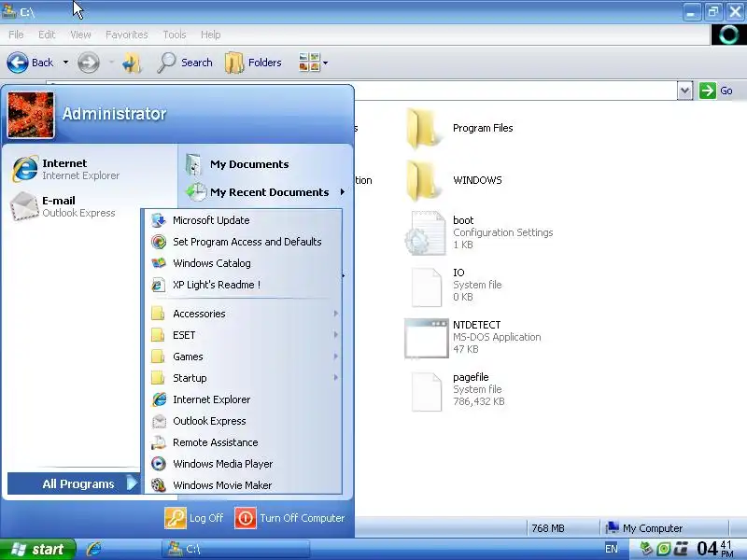Click the Go button
This screenshot has height=560, width=747.
point(716,91)
